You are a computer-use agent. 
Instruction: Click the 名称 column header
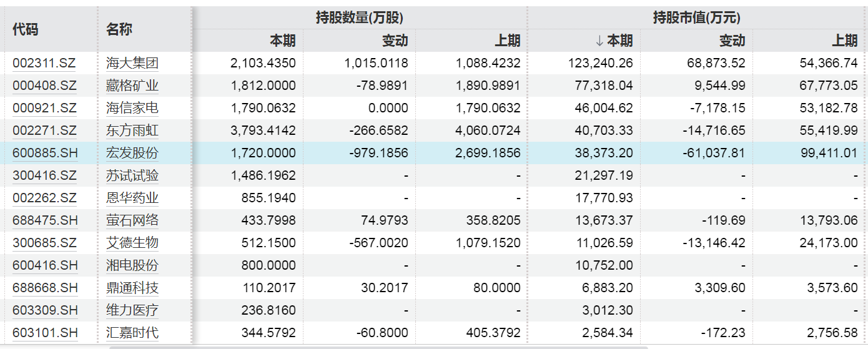[x=119, y=29]
